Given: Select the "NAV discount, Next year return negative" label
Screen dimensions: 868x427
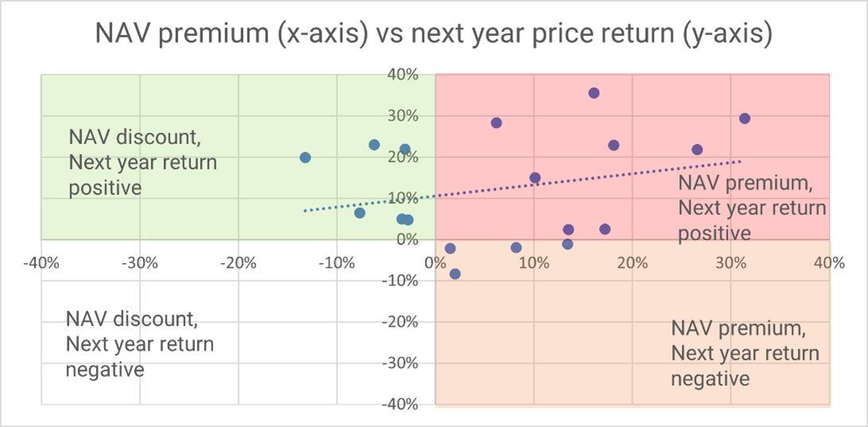Looking at the screenshot, I should [140, 344].
